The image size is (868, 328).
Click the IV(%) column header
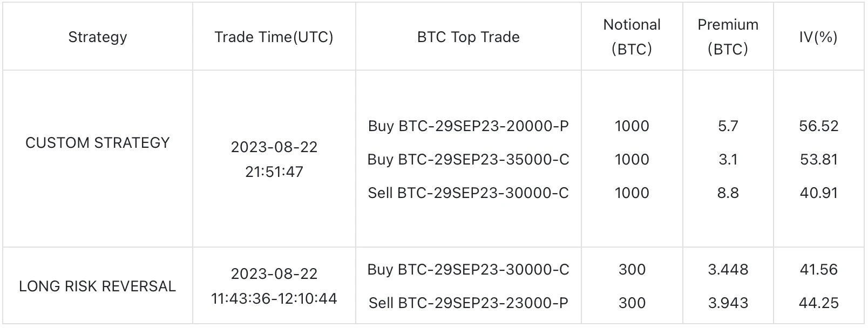(x=818, y=37)
